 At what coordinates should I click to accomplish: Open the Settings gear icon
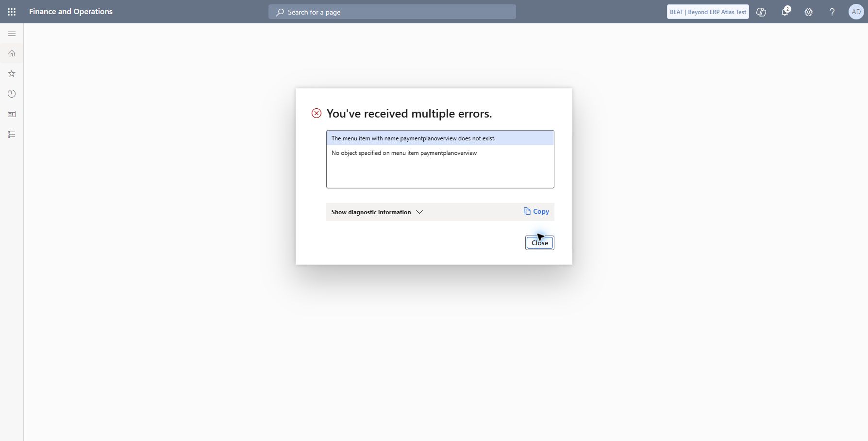click(x=808, y=12)
